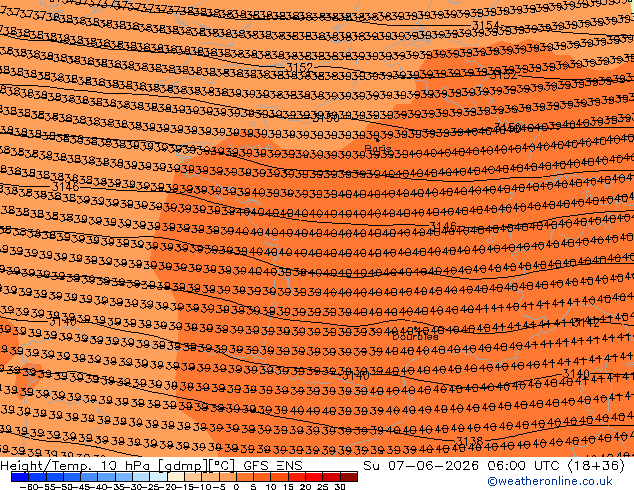Click the Bourbles city label on map
634x490 pixels.
coord(415,336)
